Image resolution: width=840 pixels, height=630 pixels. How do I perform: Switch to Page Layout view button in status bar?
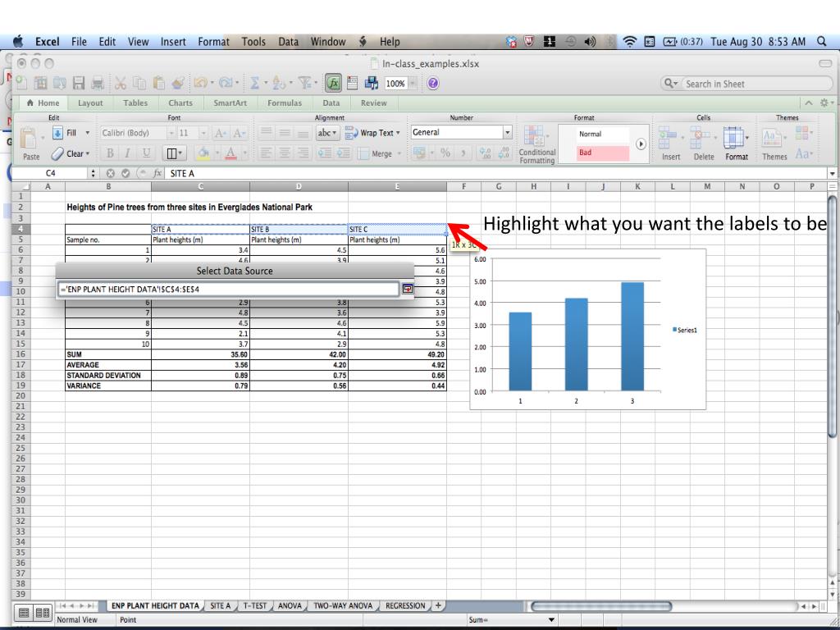tap(43, 613)
